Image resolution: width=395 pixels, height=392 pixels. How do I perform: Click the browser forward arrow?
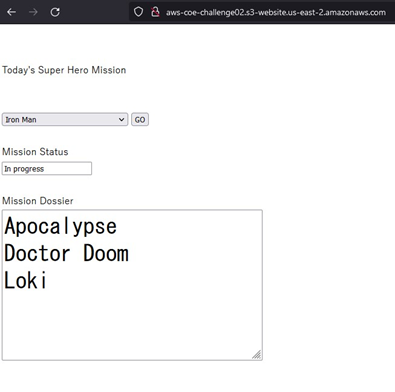33,12
